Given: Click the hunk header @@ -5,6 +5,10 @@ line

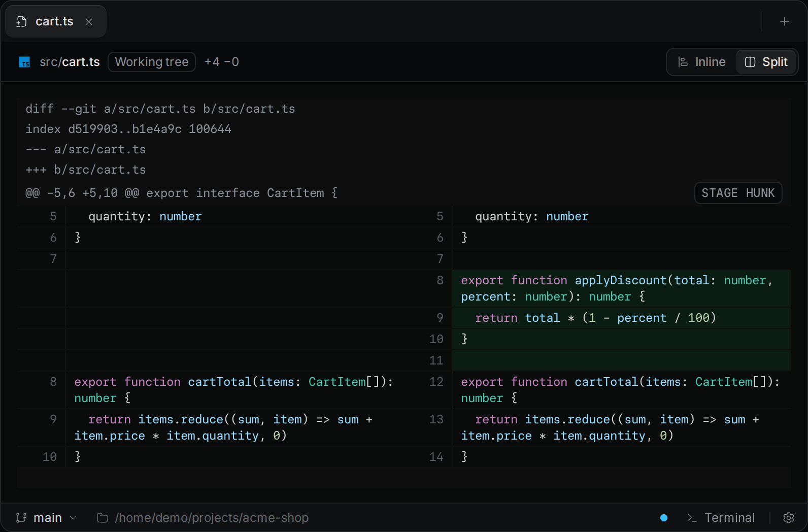Looking at the screenshot, I should [182, 193].
